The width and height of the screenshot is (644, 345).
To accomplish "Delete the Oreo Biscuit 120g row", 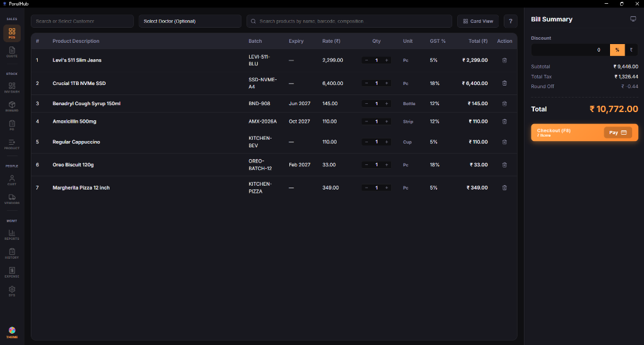I will [504, 165].
